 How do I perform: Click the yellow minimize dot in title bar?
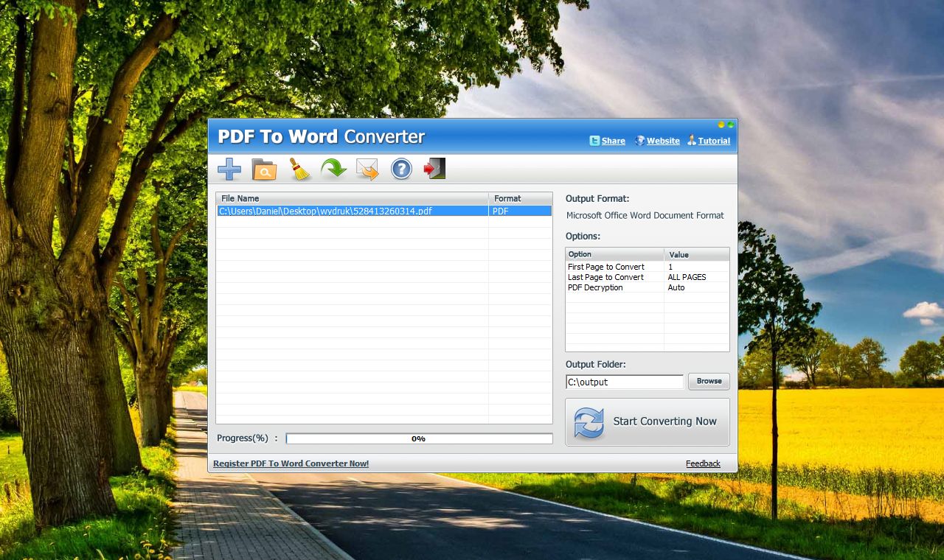pos(721,125)
